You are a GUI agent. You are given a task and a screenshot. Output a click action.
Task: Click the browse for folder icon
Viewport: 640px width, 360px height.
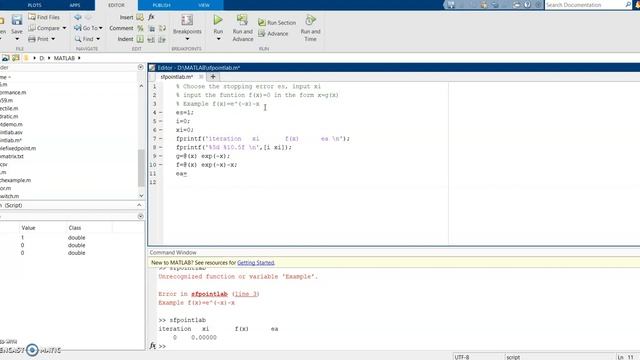click(x=16, y=58)
